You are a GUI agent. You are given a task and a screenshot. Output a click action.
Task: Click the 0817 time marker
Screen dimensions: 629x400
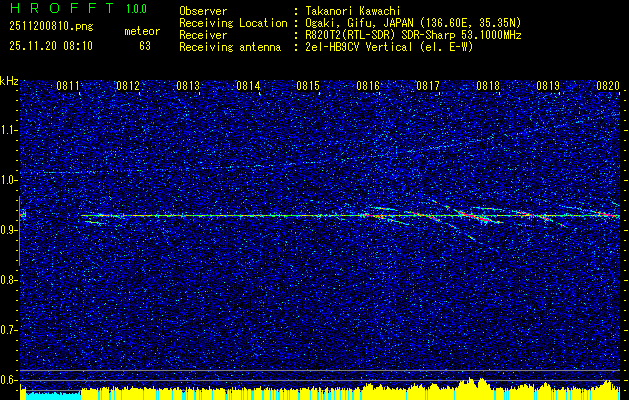(x=428, y=85)
